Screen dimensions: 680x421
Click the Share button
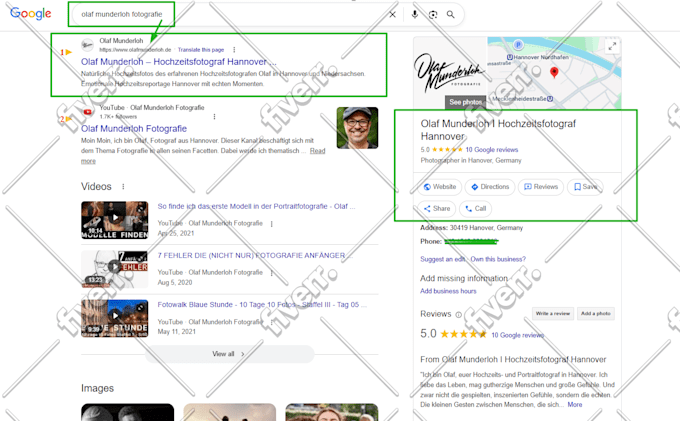(x=437, y=209)
